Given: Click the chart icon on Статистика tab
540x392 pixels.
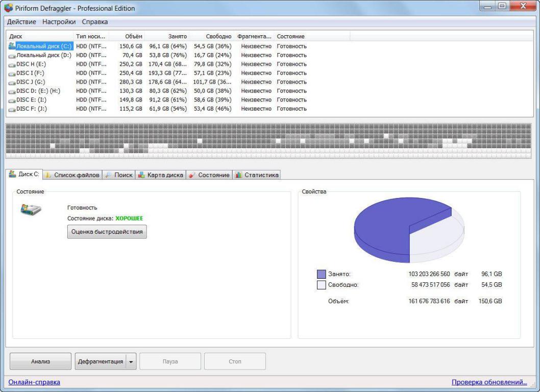Looking at the screenshot, I should (238, 175).
